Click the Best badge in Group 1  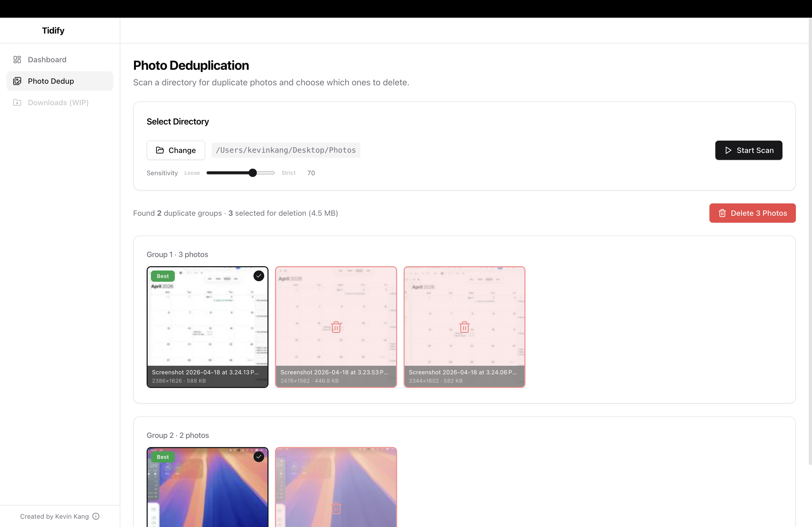[x=163, y=276]
